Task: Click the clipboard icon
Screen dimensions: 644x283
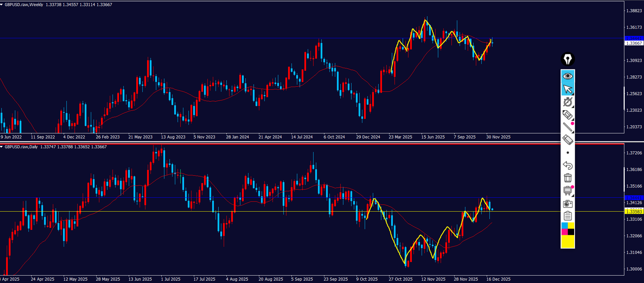Action: click(x=567, y=216)
